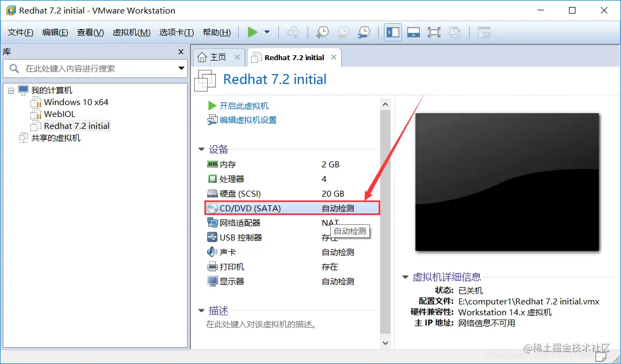Open the 查看(V) menu
621x364 pixels.
point(90,32)
